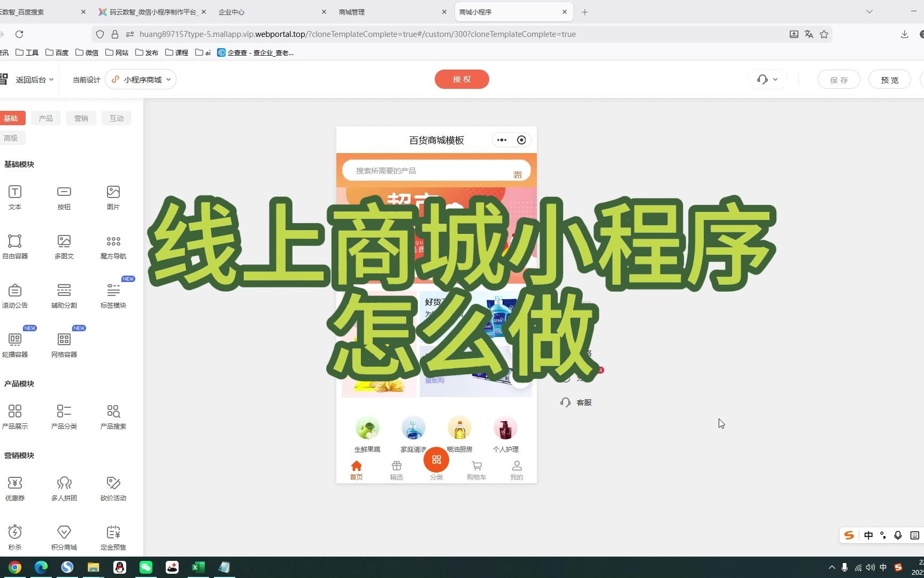Open the 返回后台 dropdown
The height and width of the screenshot is (578, 924).
tap(34, 80)
